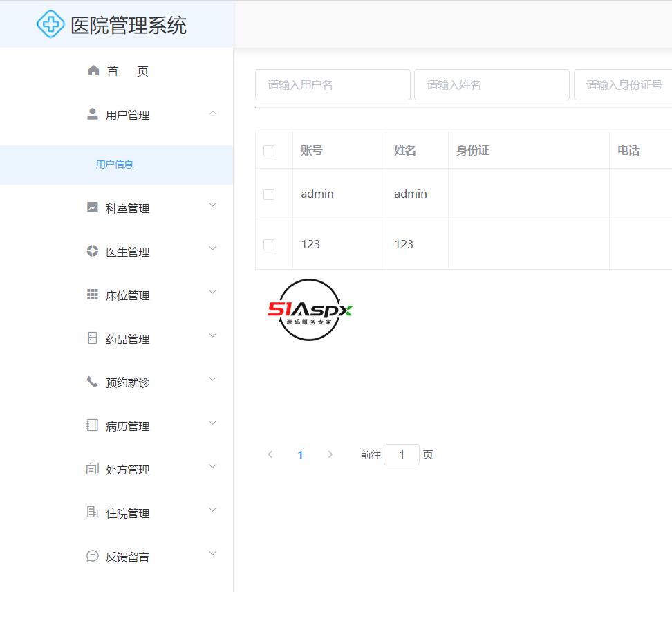Open the 床位管理 menu label
The height and width of the screenshot is (619, 672).
[x=127, y=296]
